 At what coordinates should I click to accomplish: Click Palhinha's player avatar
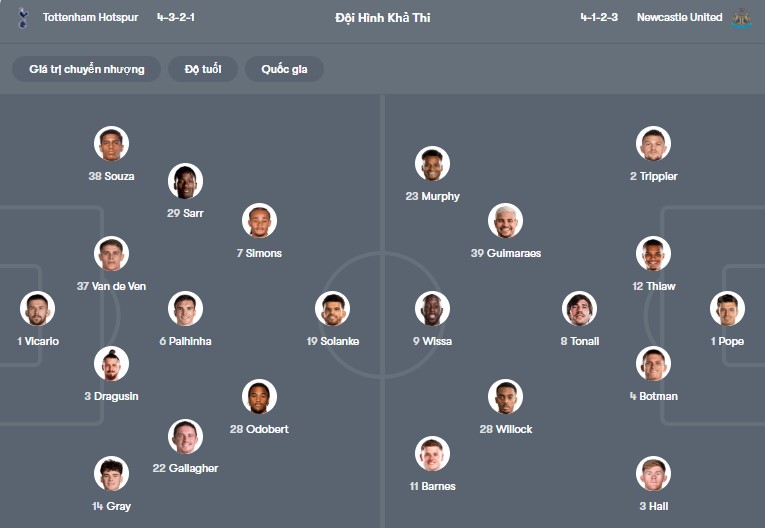(185, 309)
